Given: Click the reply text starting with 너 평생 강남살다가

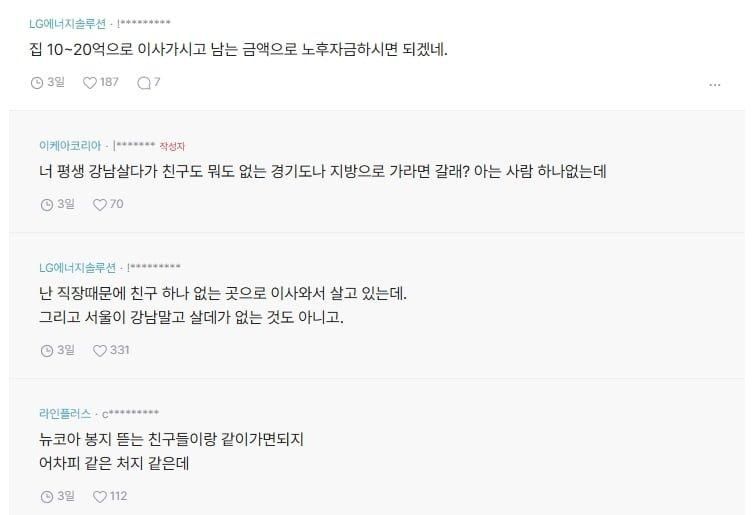Looking at the screenshot, I should click(x=323, y=171).
